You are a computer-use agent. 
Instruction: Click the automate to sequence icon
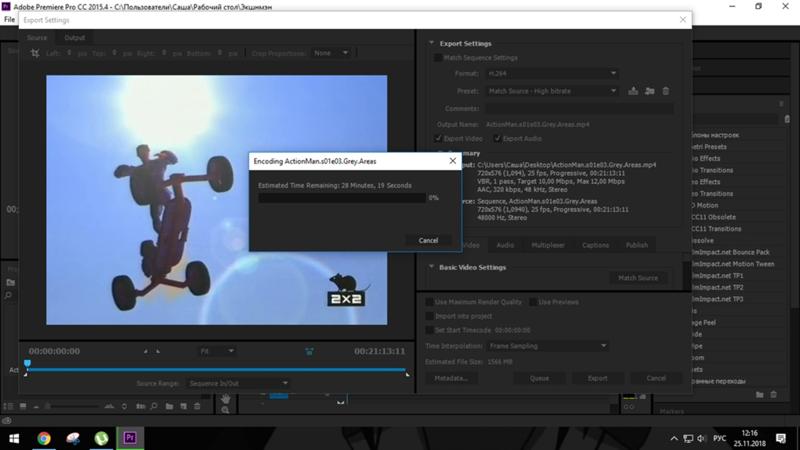pyautogui.click(x=140, y=407)
